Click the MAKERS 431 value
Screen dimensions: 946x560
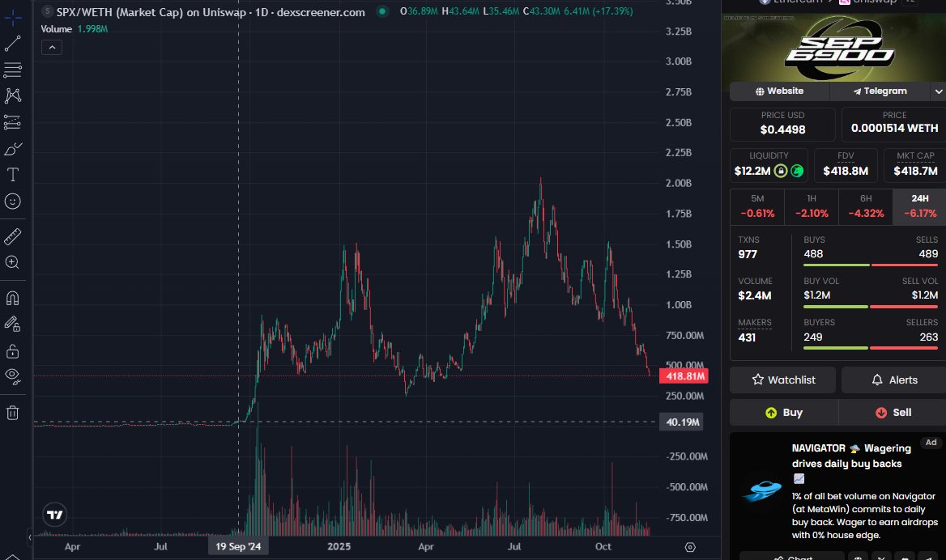[747, 337]
